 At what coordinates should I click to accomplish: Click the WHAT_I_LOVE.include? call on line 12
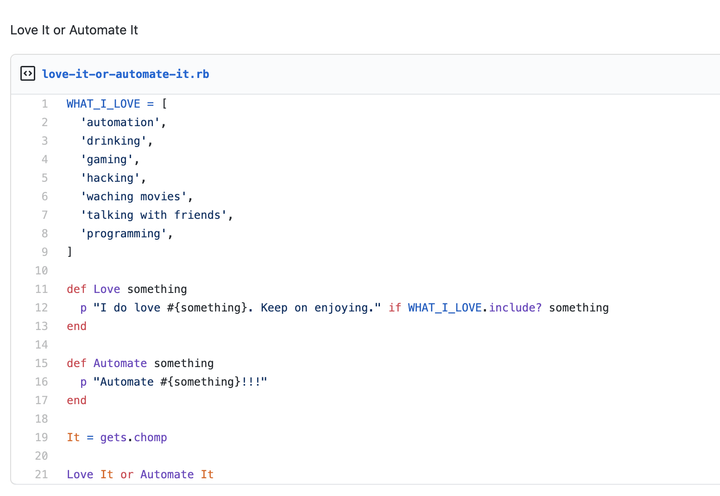click(x=474, y=308)
